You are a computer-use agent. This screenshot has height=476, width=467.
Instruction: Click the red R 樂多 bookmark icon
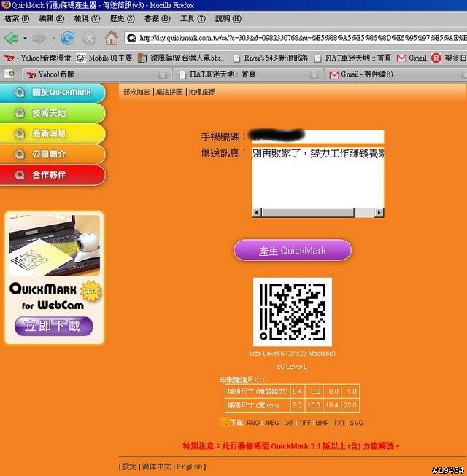[x=436, y=58]
